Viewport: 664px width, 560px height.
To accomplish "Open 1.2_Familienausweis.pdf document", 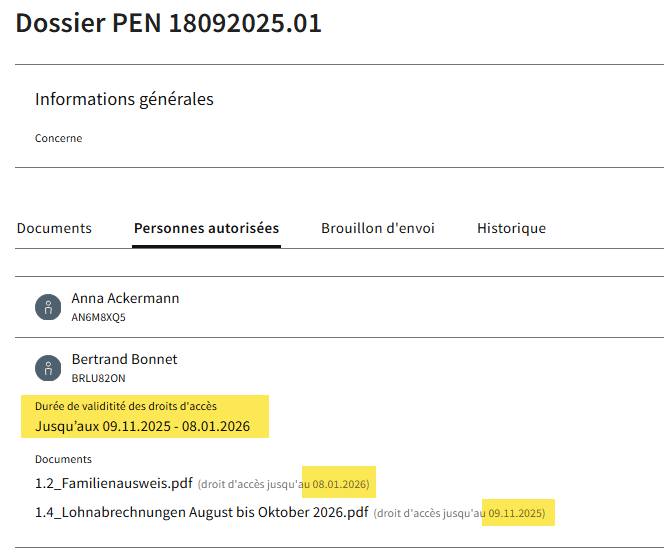I will click(x=113, y=484).
